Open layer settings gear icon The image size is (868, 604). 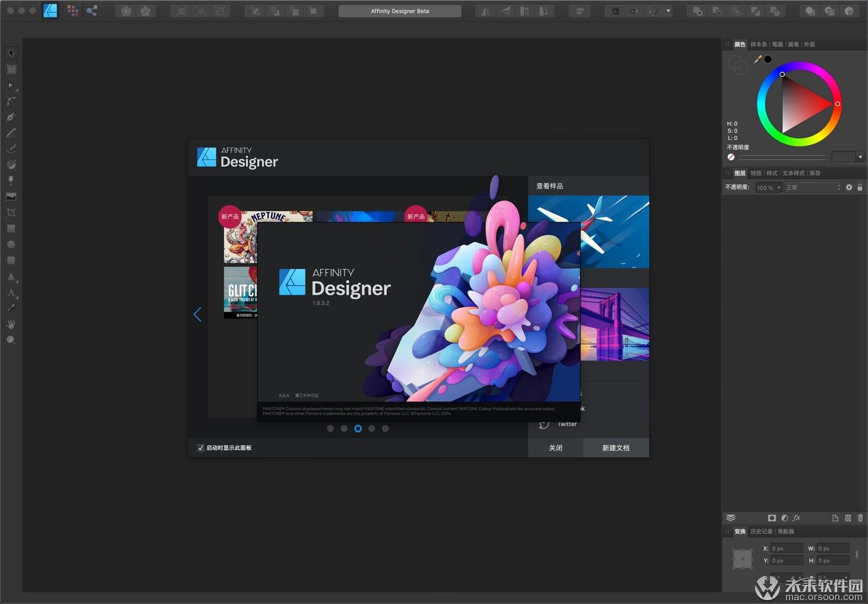(x=849, y=187)
